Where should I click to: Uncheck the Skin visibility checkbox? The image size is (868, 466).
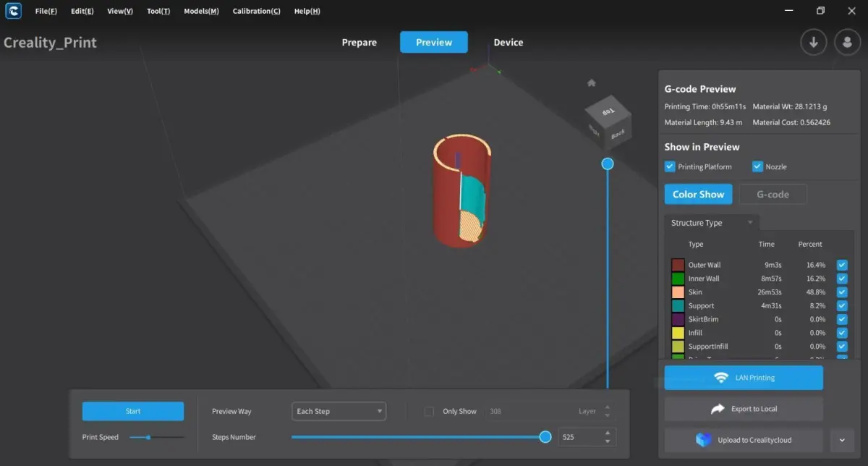842,292
